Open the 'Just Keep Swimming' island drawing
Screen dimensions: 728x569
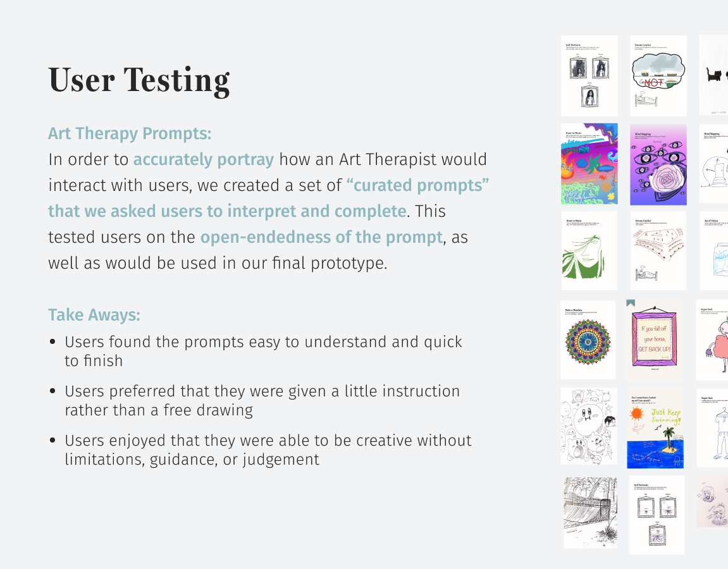[x=655, y=429]
